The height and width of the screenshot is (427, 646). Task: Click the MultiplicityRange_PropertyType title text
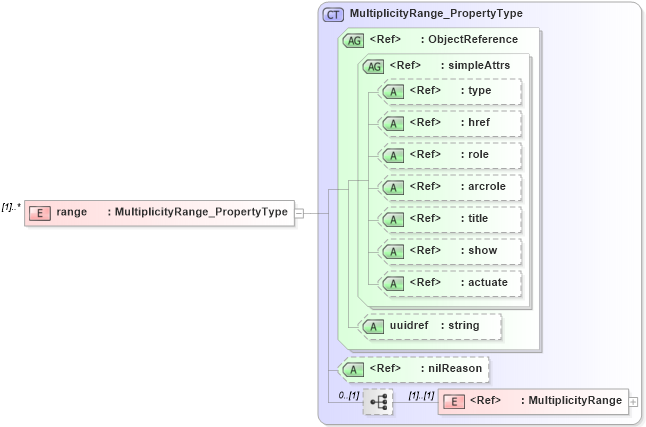436,13
